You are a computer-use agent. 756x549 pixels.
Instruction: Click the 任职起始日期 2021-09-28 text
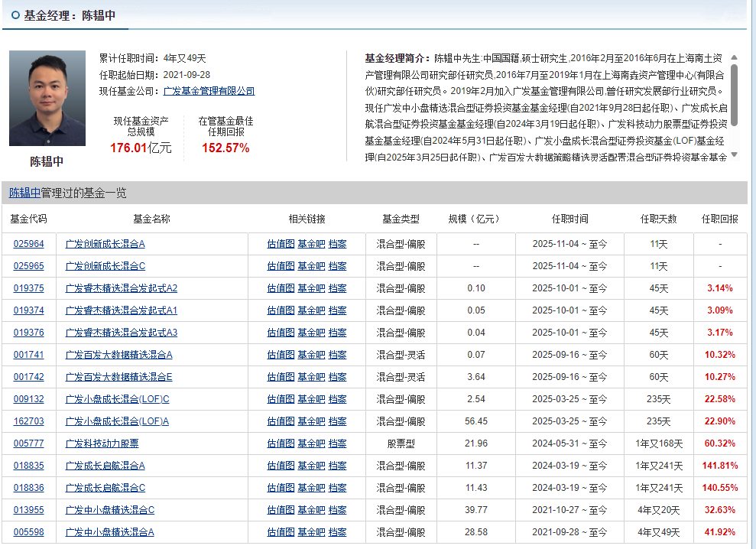click(154, 75)
